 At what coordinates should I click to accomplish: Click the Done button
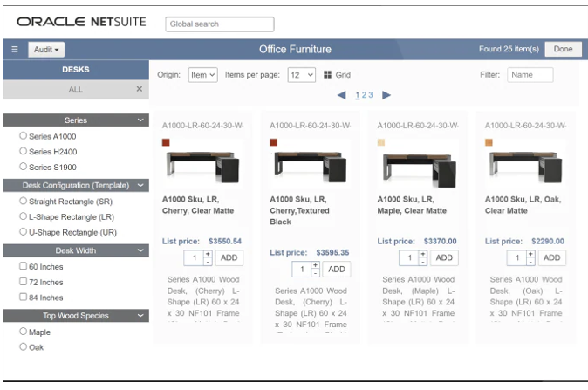(563, 49)
